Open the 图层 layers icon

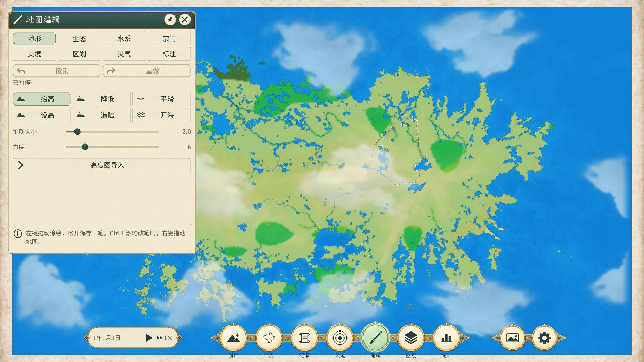point(411,338)
